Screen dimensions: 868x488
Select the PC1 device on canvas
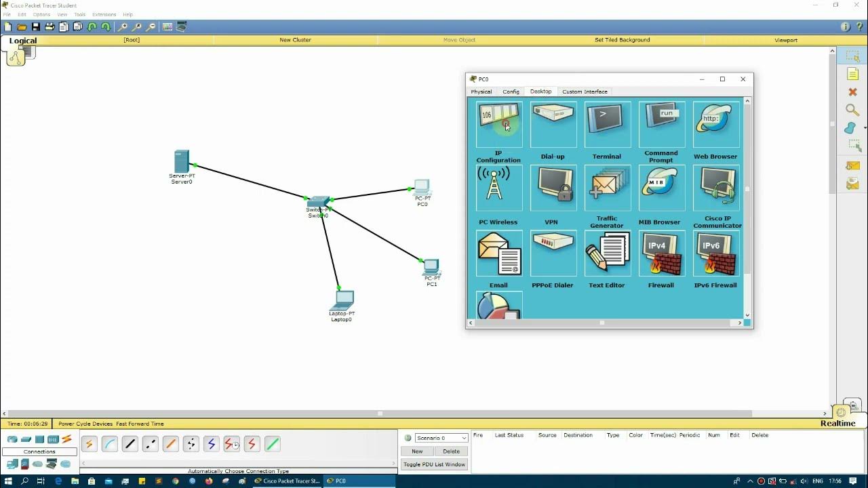pyautogui.click(x=431, y=266)
